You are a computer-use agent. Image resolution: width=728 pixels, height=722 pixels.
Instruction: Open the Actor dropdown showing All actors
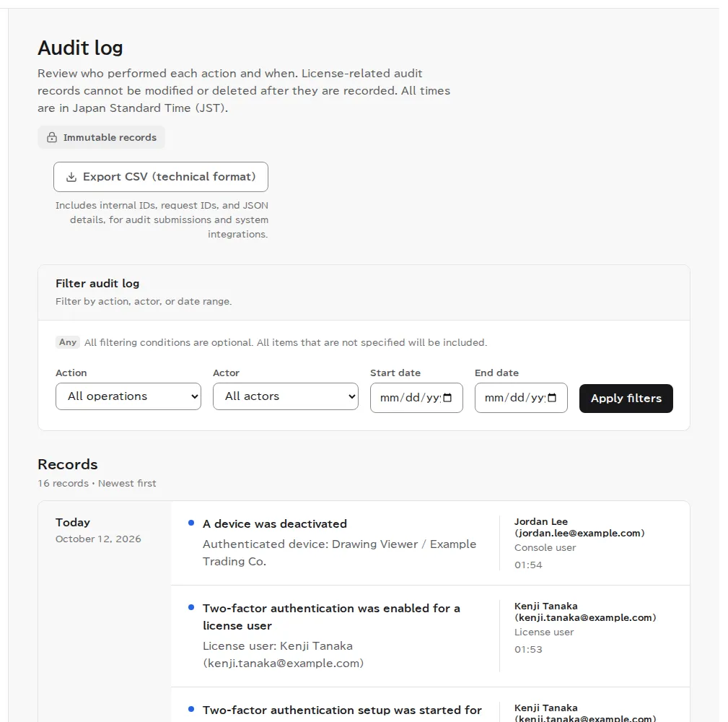pos(286,396)
